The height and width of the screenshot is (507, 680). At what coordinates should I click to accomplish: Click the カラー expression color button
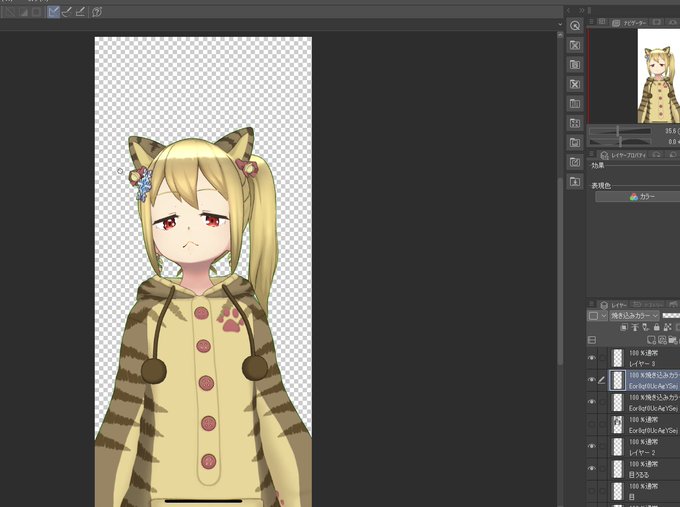click(x=638, y=197)
